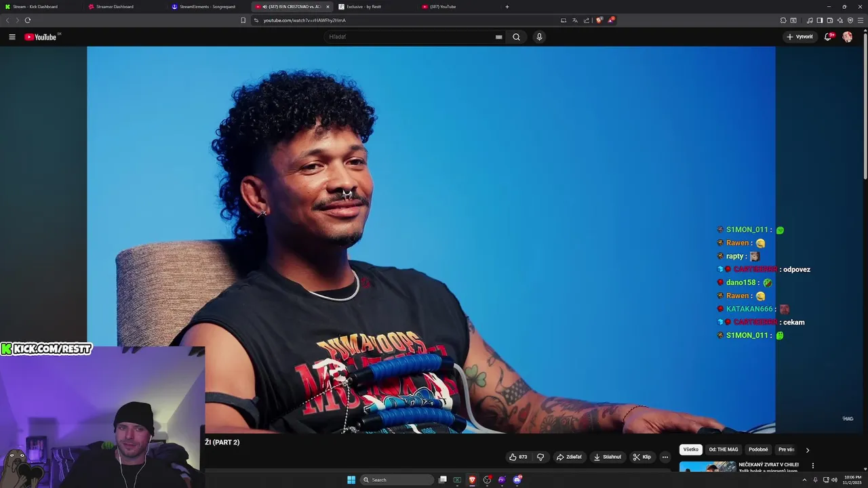This screenshot has height=488, width=868.
Task: Toggle the browser sidebar panel icon
Action: [819, 20]
